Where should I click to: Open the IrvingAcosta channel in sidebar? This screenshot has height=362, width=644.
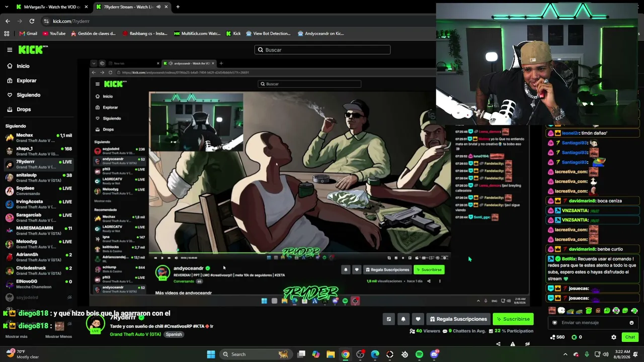point(39,204)
